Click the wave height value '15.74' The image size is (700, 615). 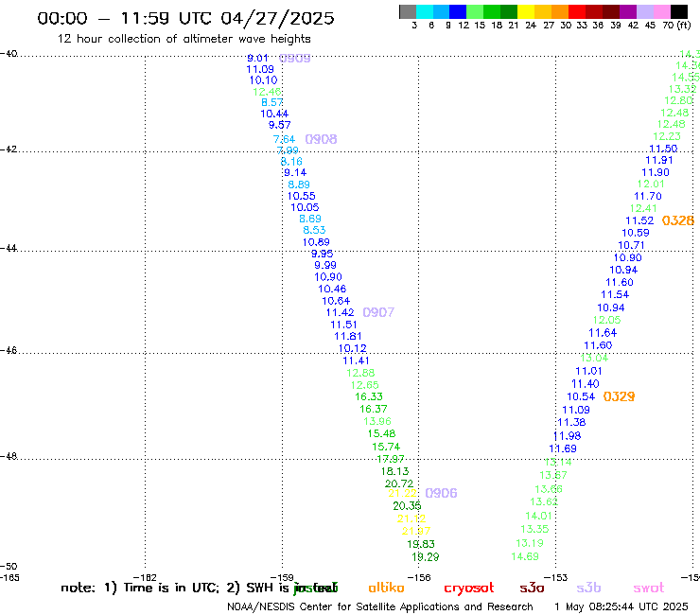386,447
